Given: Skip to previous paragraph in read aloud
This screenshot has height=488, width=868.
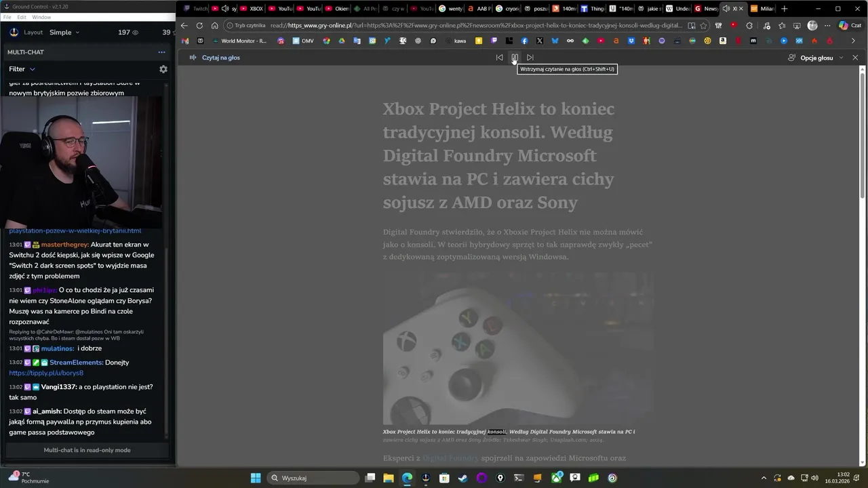Looking at the screenshot, I should tap(500, 58).
